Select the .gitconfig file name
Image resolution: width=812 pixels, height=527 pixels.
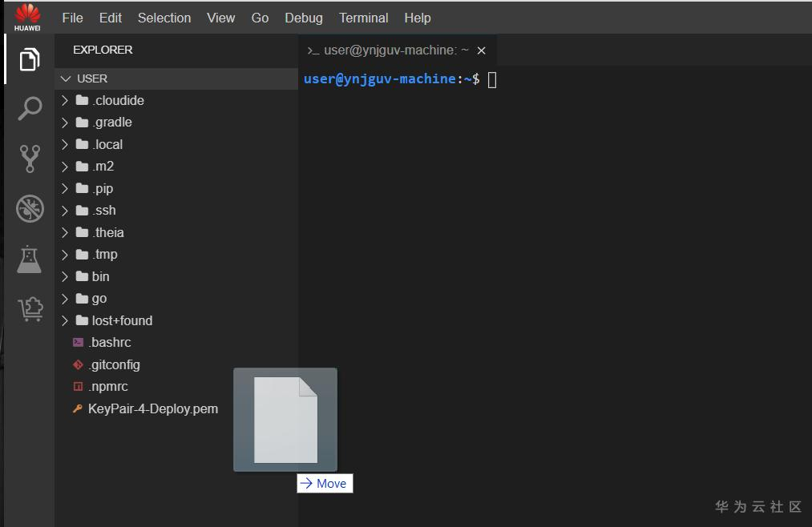point(115,364)
